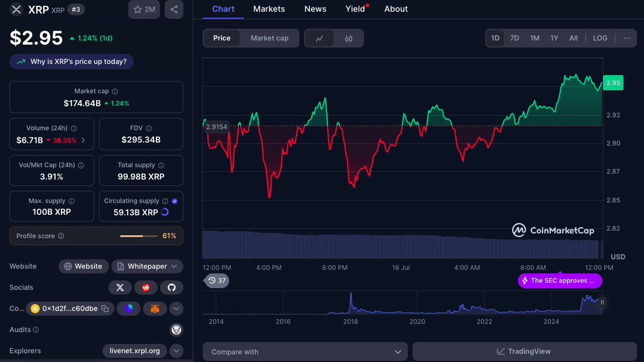Open Compare with dropdown
The image size is (644, 362).
click(305, 351)
